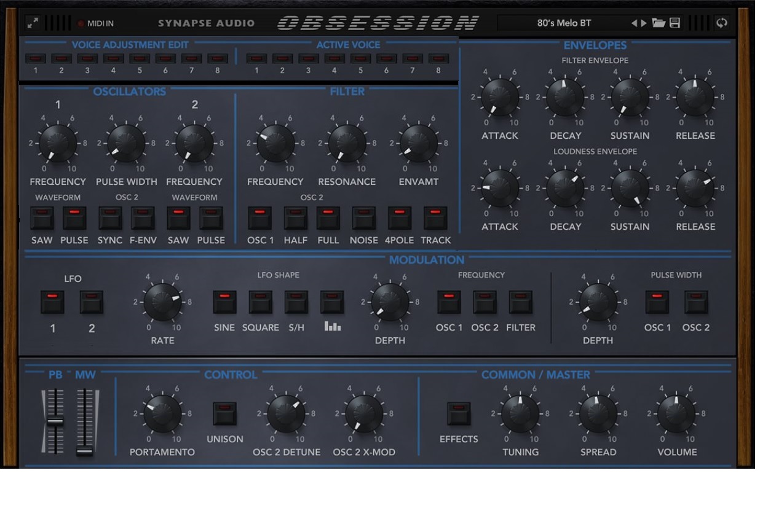Click the OSC 2 DETUNE knob
Viewport: 760px width, 532px height.
point(286,413)
